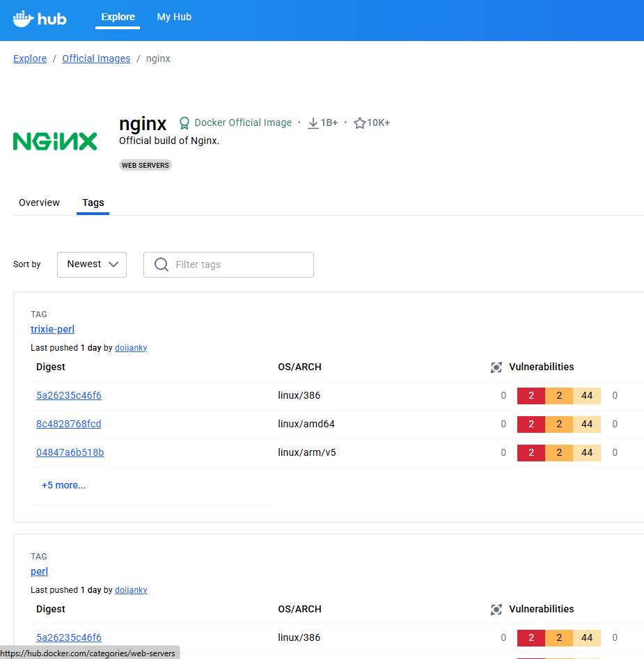This screenshot has height=659, width=644.
Task: Open doijanky profile under perl tag
Action: pyautogui.click(x=131, y=590)
